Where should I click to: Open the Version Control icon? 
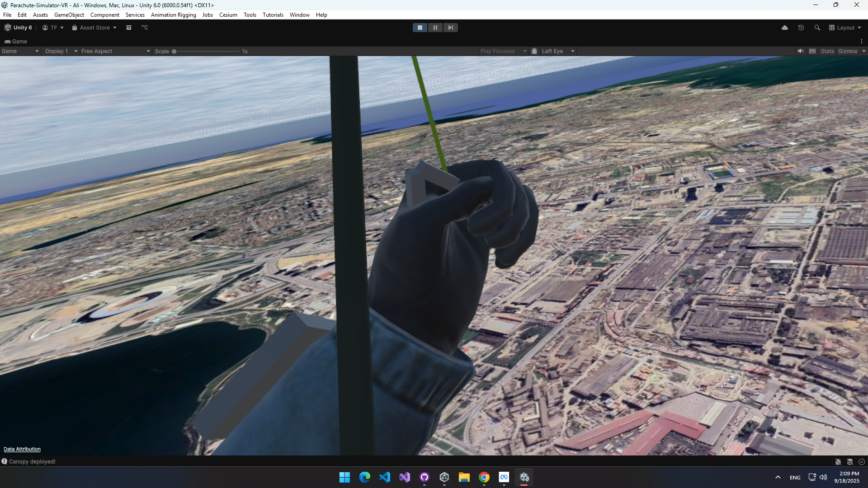coord(145,28)
